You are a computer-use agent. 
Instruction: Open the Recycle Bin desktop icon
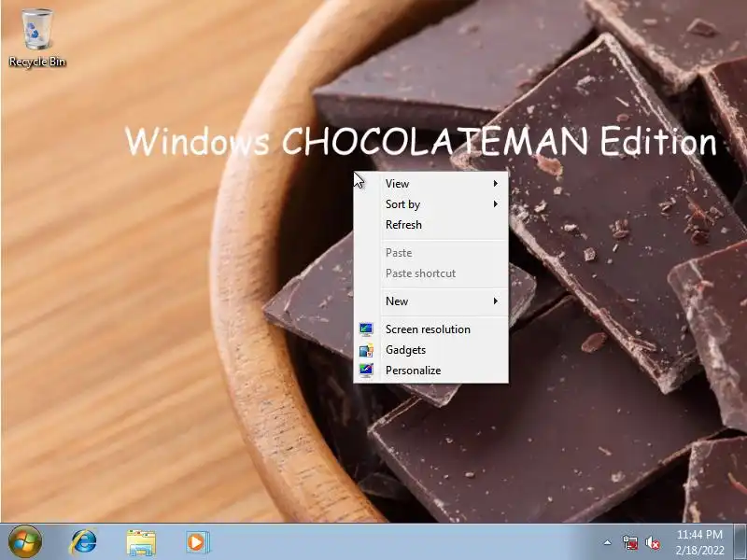coord(37,38)
